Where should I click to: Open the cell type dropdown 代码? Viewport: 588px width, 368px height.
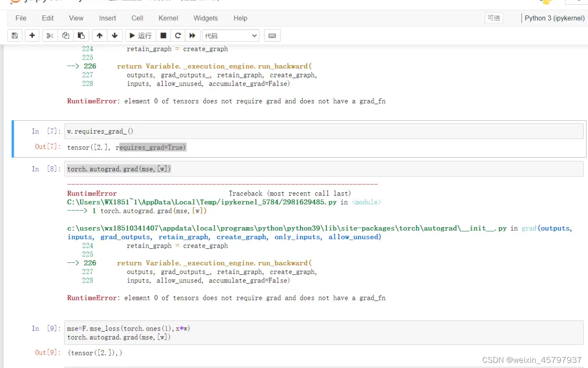[x=231, y=36]
